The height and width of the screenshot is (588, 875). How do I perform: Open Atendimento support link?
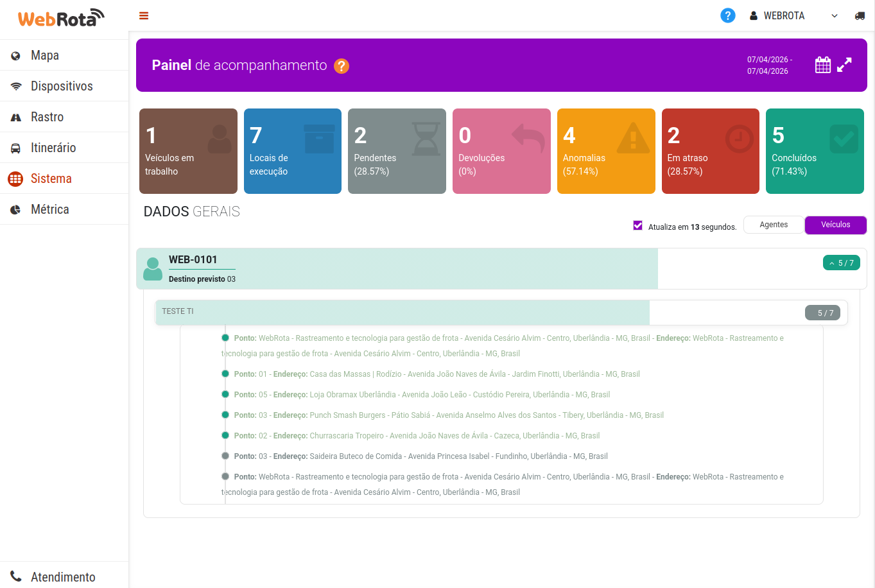[63, 576]
